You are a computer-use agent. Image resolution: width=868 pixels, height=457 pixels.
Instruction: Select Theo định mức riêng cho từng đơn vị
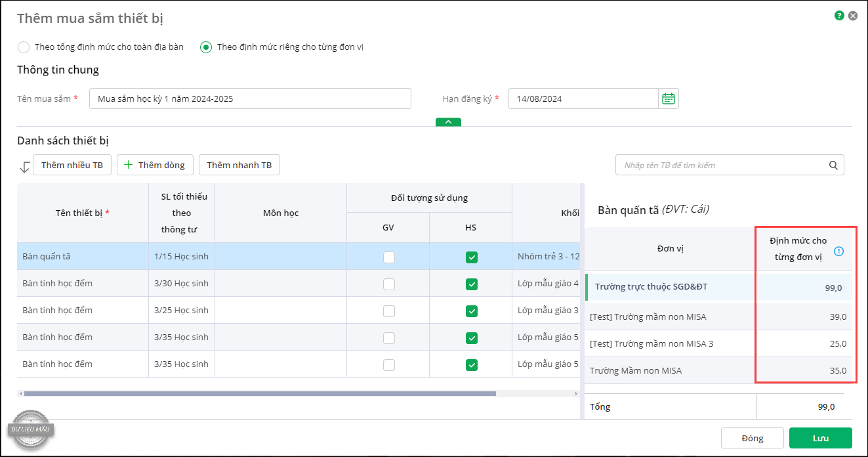[x=206, y=47]
